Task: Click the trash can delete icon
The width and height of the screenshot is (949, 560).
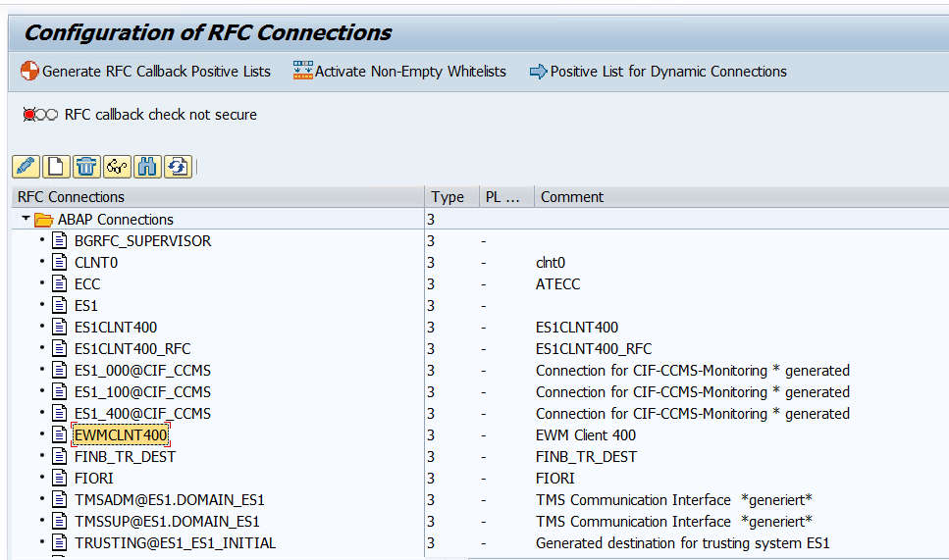Action: tap(86, 167)
